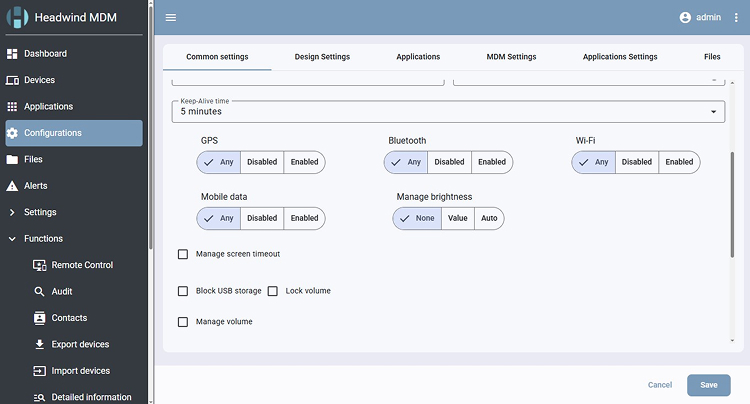Expand the Settings section in the sidebar
Screen dimensions: 750x404
[x=74, y=212]
